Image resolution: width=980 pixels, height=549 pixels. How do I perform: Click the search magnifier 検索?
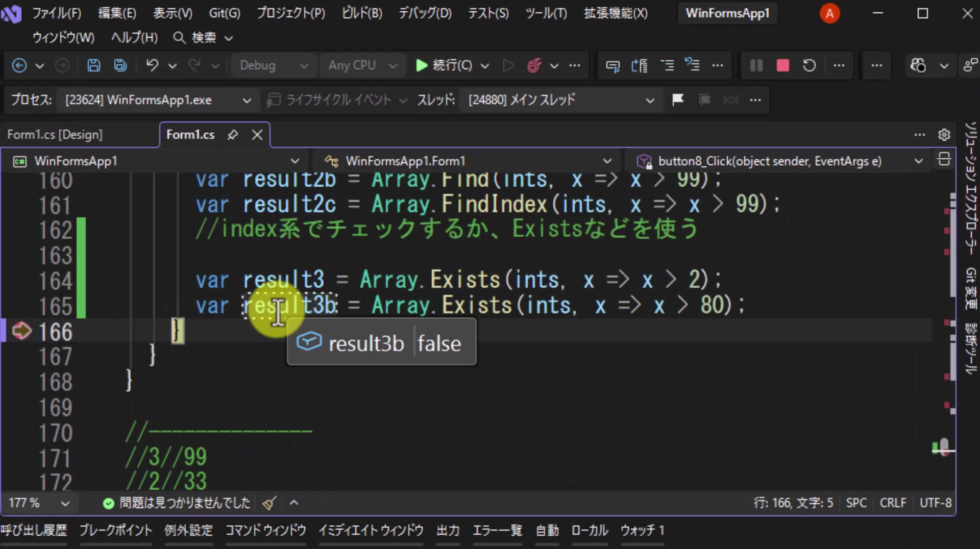click(195, 38)
